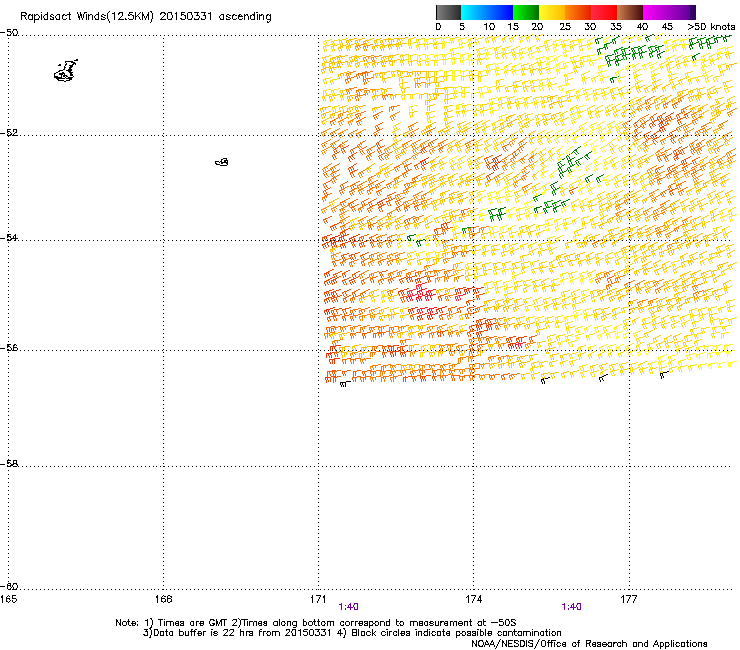This screenshot has width=740, height=650.
Task: Click the red 30-35 knots legend swatch
Action: tap(604, 12)
